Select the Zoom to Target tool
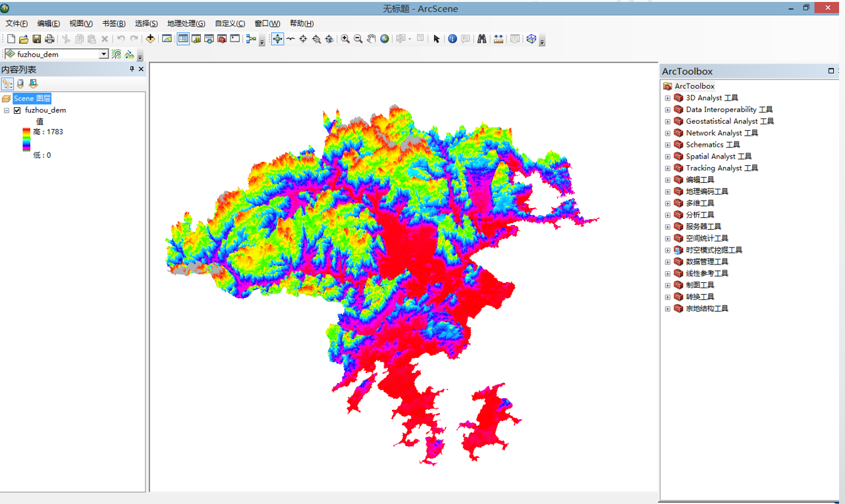845x504 pixels. [x=316, y=39]
